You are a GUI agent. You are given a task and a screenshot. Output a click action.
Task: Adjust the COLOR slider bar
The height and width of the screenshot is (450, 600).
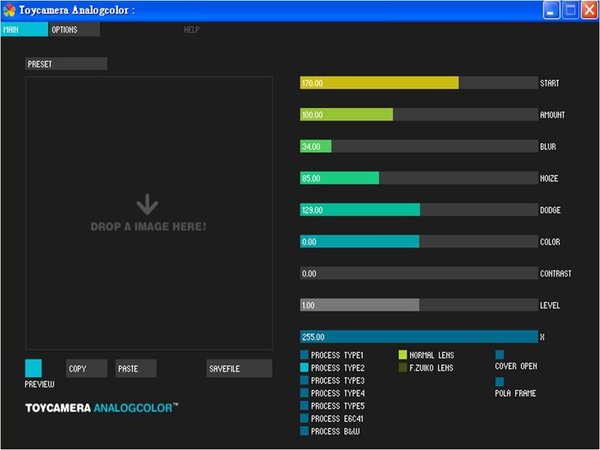tap(419, 242)
